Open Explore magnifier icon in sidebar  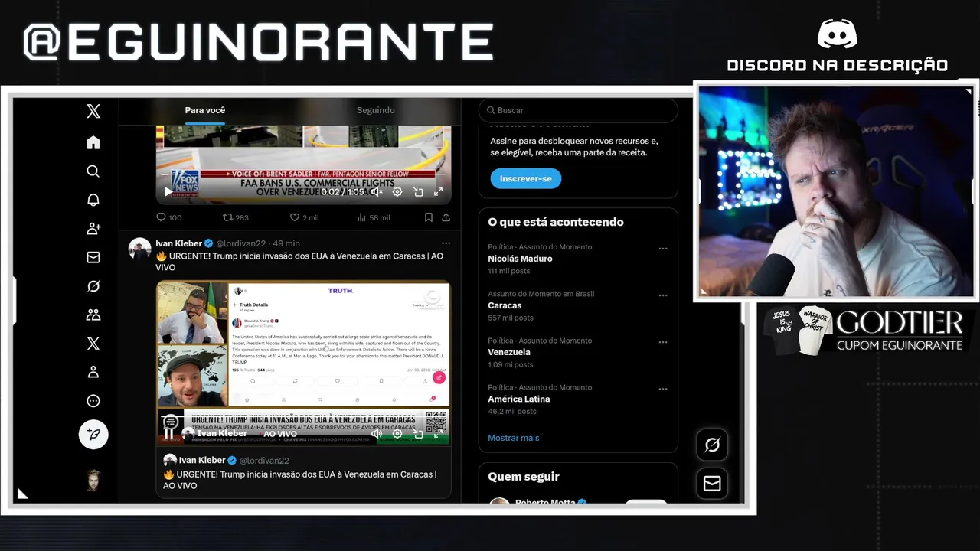pos(93,171)
